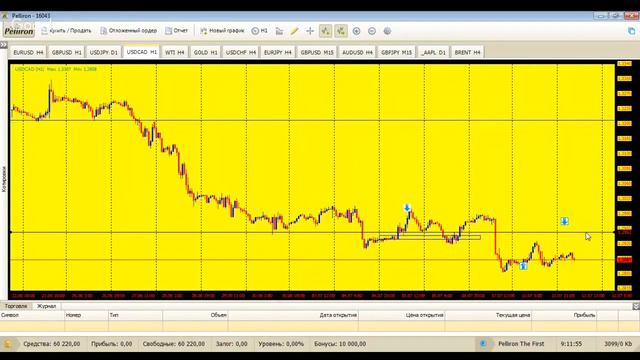Create a new chart with Новый график

coord(222,31)
